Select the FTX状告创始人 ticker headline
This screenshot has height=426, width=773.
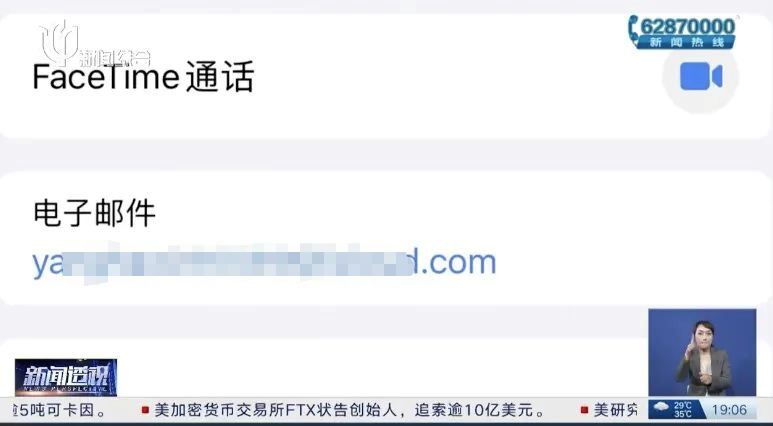coord(350,410)
